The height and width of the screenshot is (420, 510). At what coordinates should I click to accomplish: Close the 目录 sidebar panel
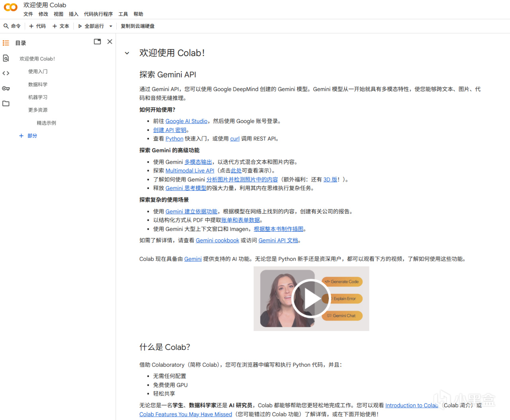click(110, 42)
